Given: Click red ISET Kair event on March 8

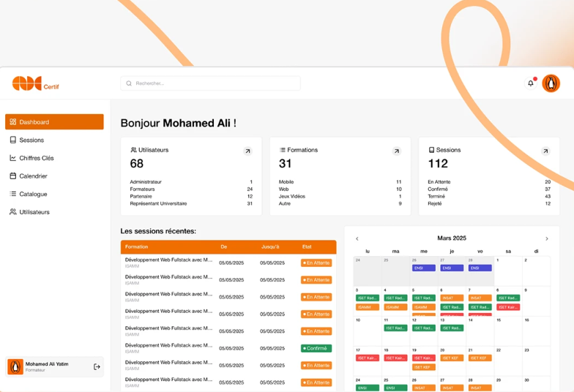Looking at the screenshot, I should [x=508, y=307].
